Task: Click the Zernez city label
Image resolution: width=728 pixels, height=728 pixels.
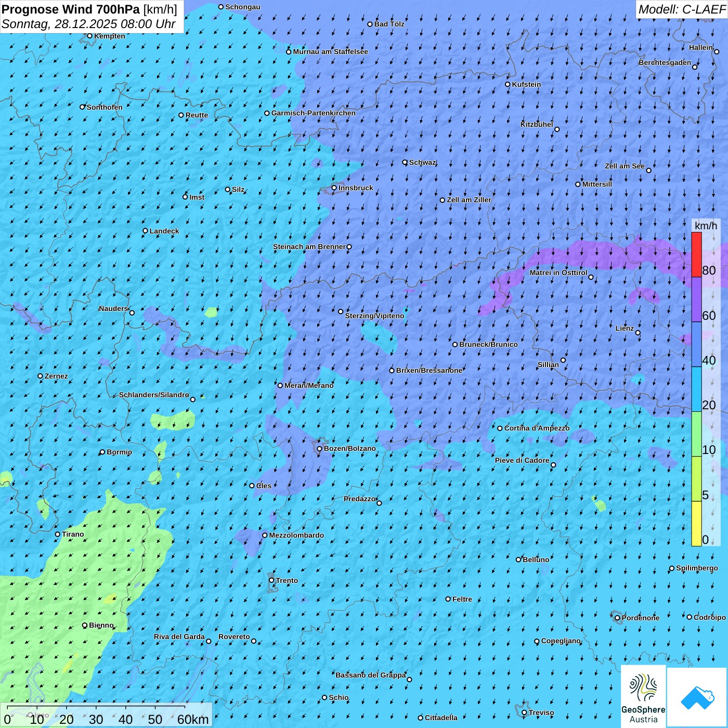Action: [x=56, y=376]
